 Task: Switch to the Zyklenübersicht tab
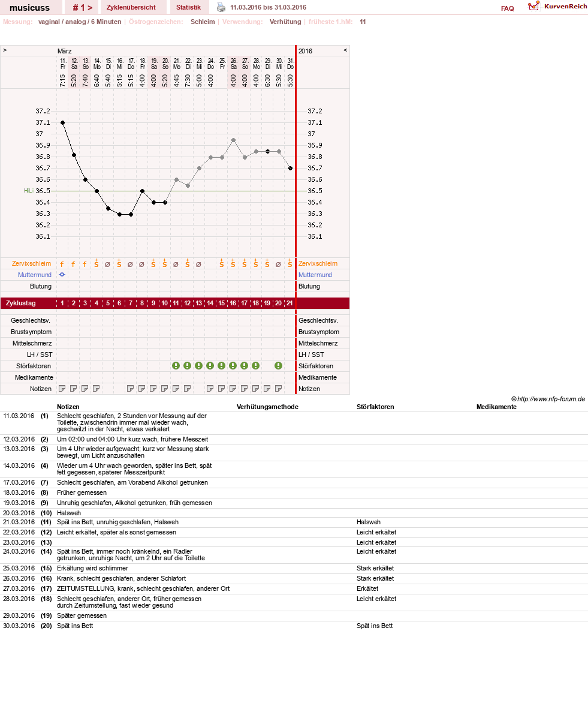coord(131,7)
